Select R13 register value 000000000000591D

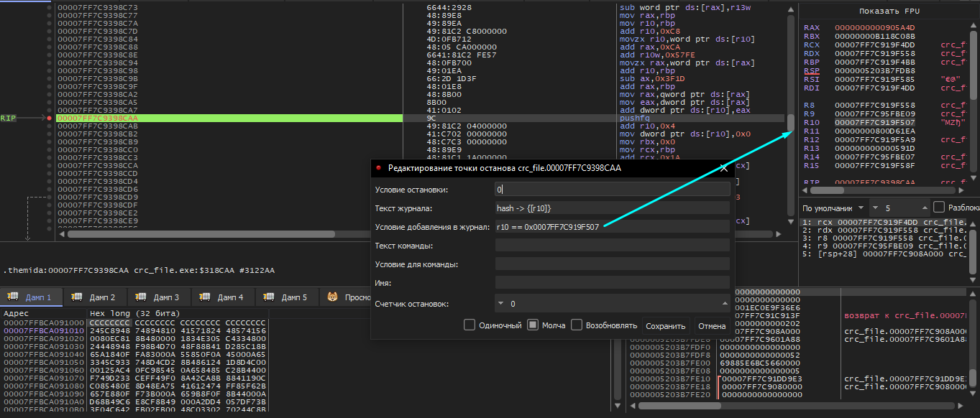(875, 149)
